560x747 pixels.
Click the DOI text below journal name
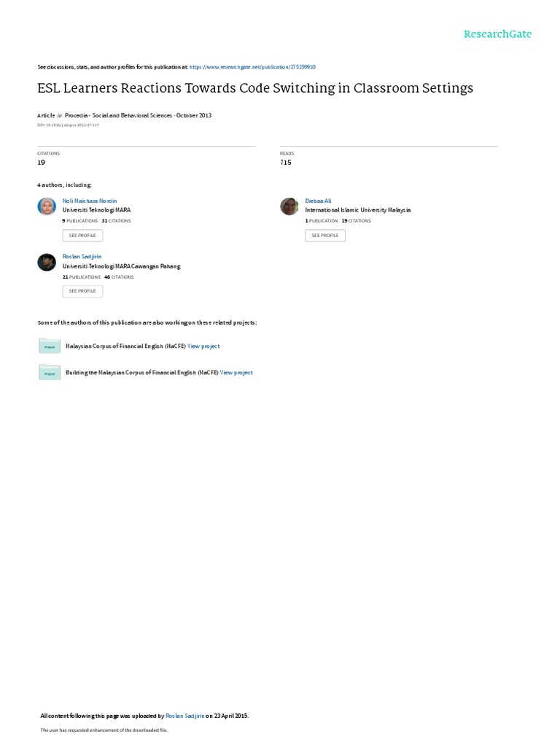[68, 125]
